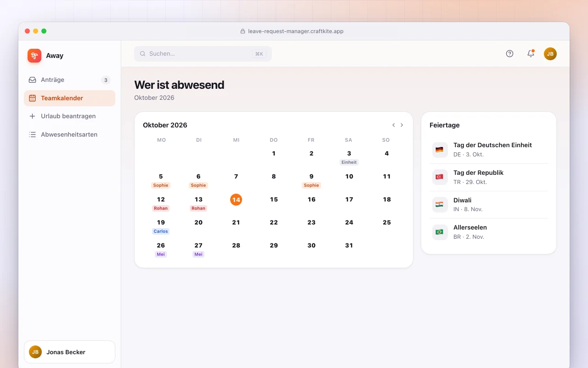Open the Tag der Republik holiday
The image size is (588, 368).
(x=489, y=177)
